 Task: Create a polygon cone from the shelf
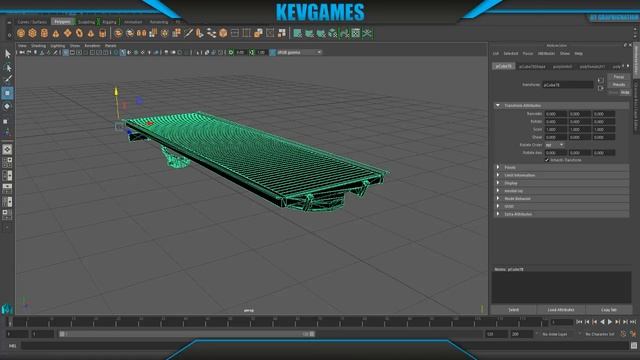click(x=56, y=33)
